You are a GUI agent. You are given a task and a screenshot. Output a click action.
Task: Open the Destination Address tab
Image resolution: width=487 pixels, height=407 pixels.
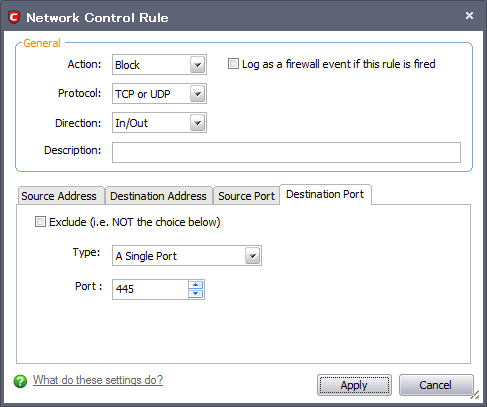pyautogui.click(x=158, y=196)
